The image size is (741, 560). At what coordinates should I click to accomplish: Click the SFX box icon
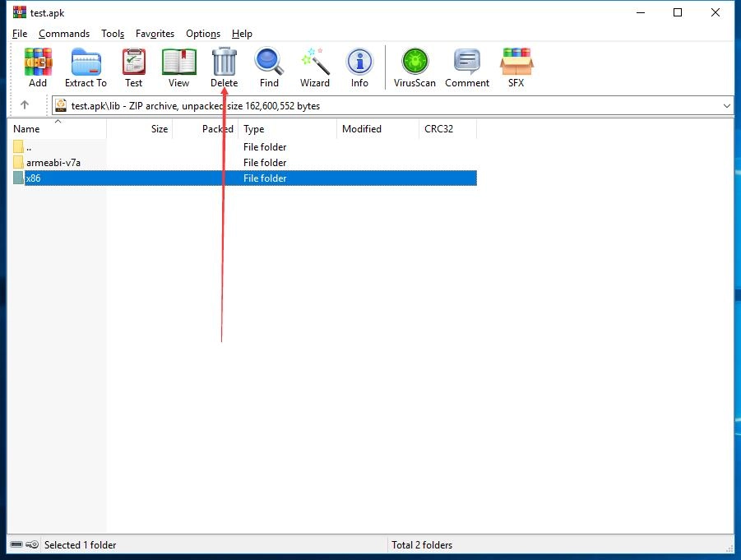(x=516, y=62)
